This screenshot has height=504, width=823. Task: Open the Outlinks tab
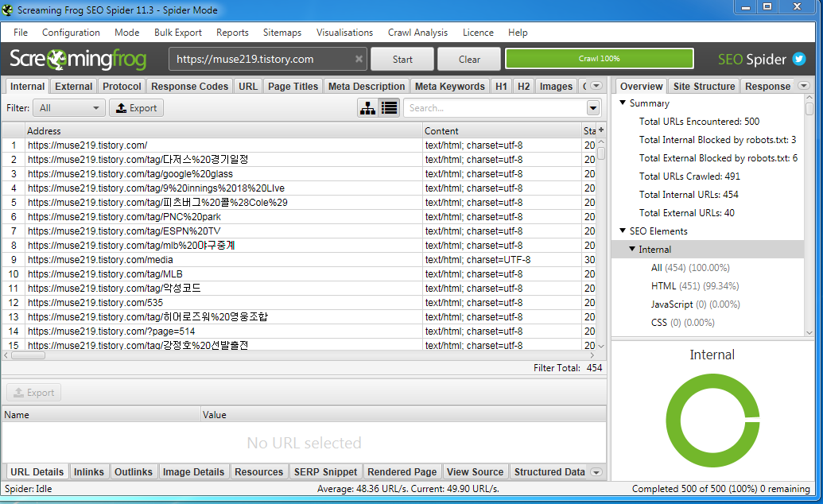click(134, 472)
